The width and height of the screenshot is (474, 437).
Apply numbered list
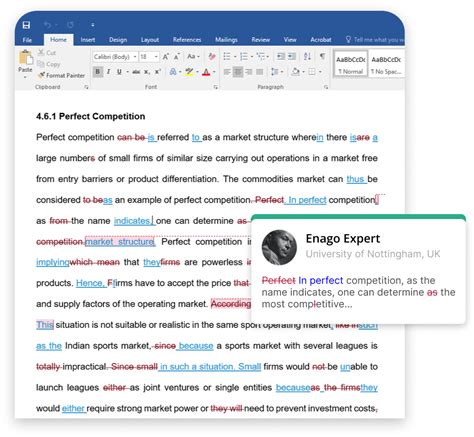pyautogui.click(x=244, y=56)
